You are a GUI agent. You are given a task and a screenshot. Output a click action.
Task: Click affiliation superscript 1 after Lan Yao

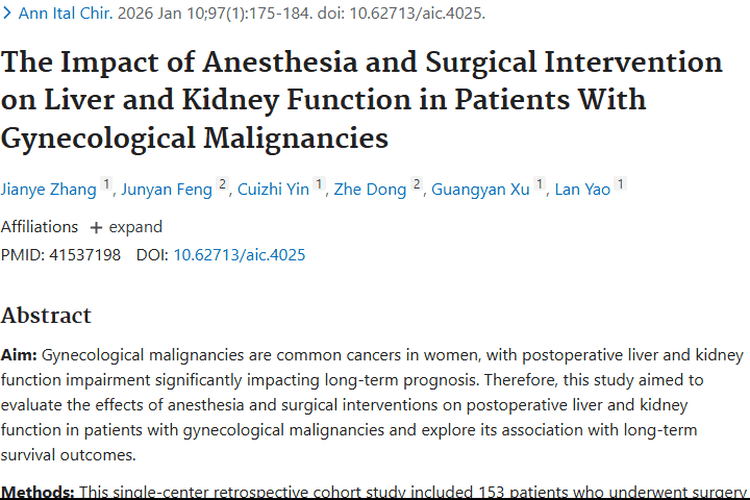621,185
